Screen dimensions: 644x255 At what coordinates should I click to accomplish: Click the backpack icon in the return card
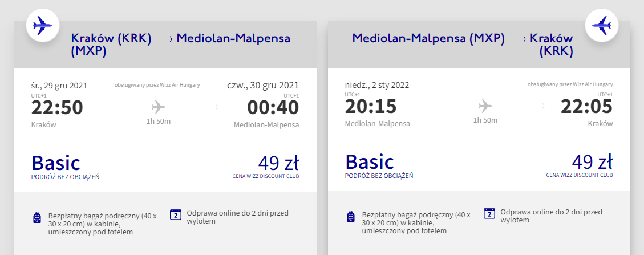point(351,217)
